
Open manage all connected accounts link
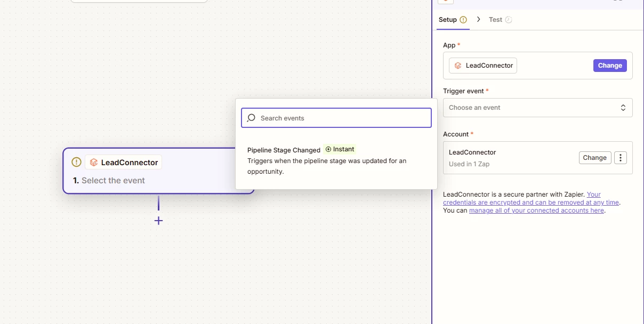click(536, 210)
